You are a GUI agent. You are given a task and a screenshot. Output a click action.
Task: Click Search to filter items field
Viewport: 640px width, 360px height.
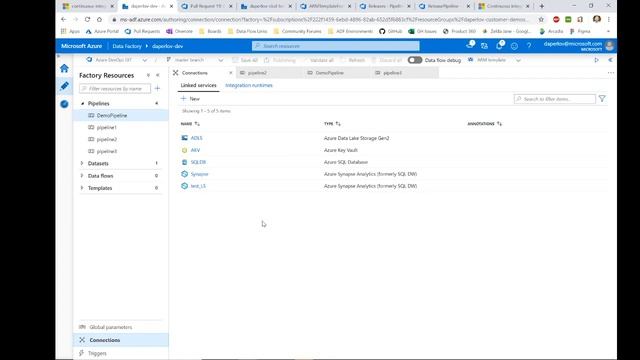tap(554, 99)
